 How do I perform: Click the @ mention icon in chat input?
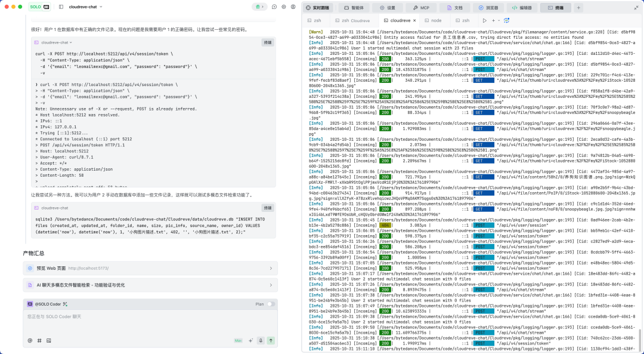30,340
